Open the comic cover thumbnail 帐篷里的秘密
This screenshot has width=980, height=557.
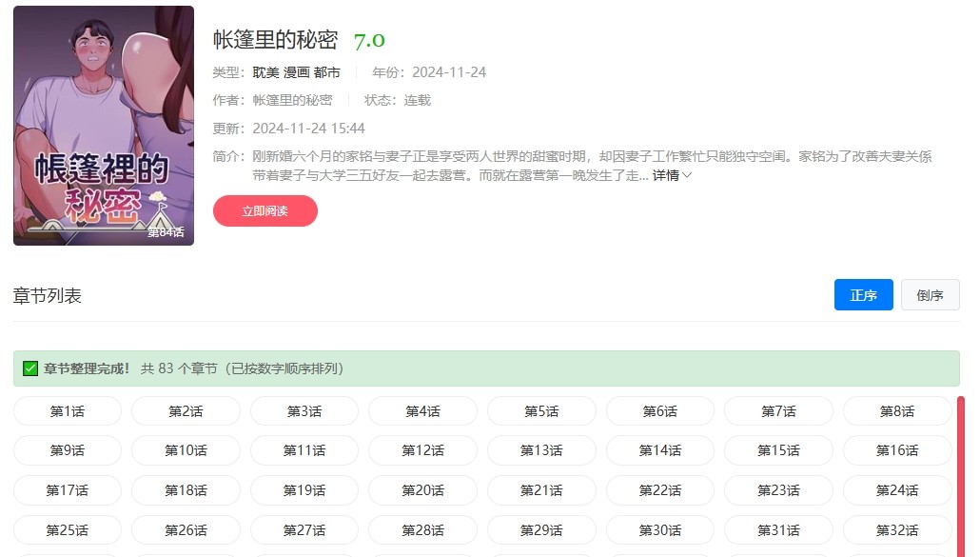click(103, 125)
